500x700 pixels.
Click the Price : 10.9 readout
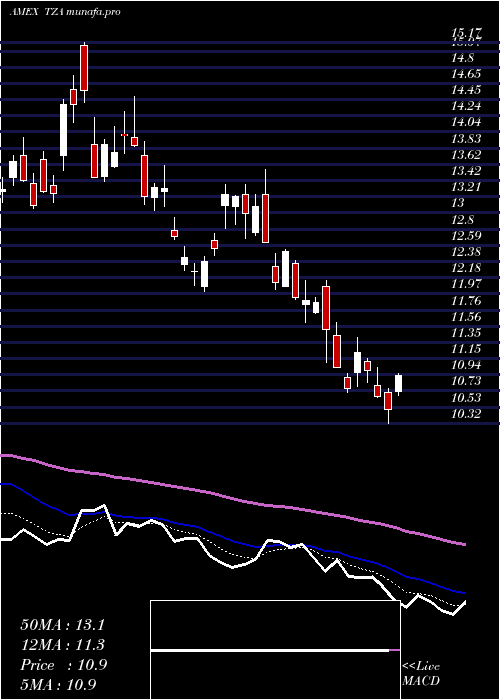click(x=63, y=665)
